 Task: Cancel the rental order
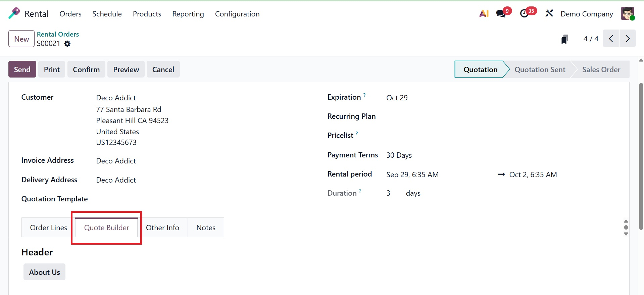163,69
